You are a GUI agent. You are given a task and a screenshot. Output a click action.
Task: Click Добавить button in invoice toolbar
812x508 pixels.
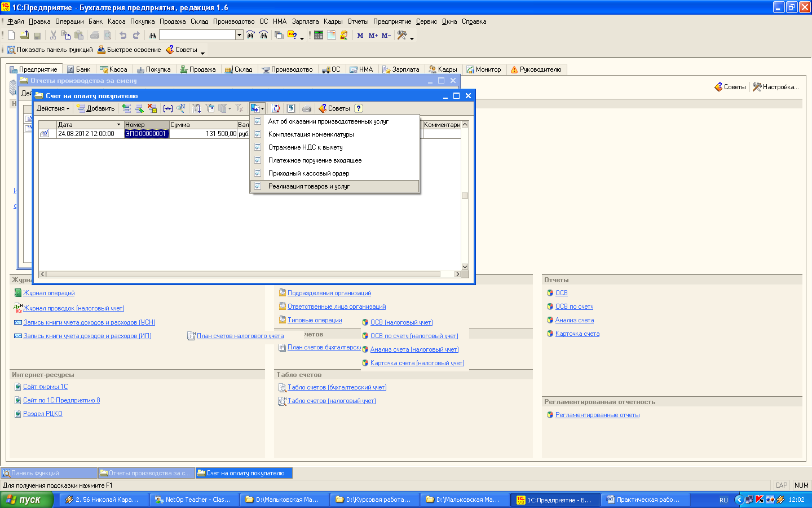coord(96,108)
